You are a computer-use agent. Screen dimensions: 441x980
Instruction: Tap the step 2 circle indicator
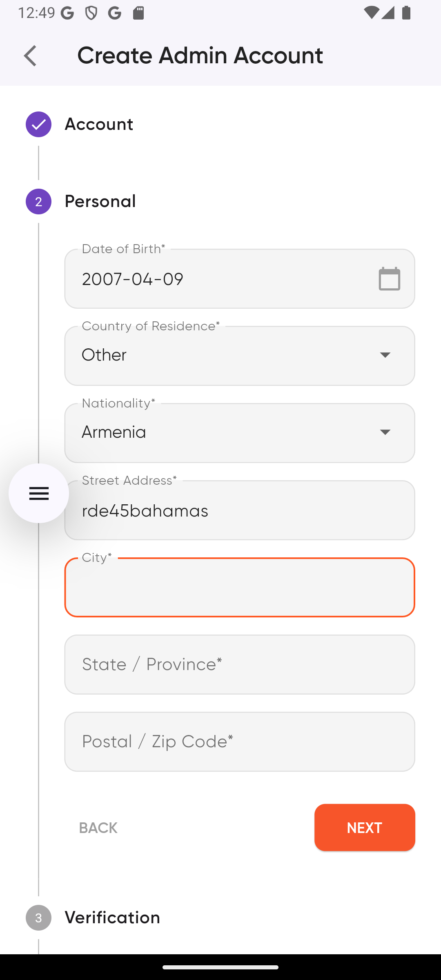pyautogui.click(x=38, y=202)
